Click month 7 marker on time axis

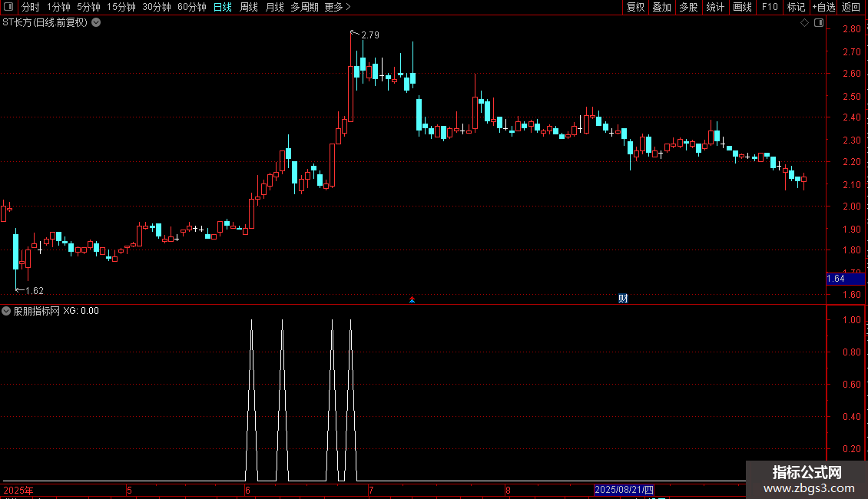pos(371,490)
